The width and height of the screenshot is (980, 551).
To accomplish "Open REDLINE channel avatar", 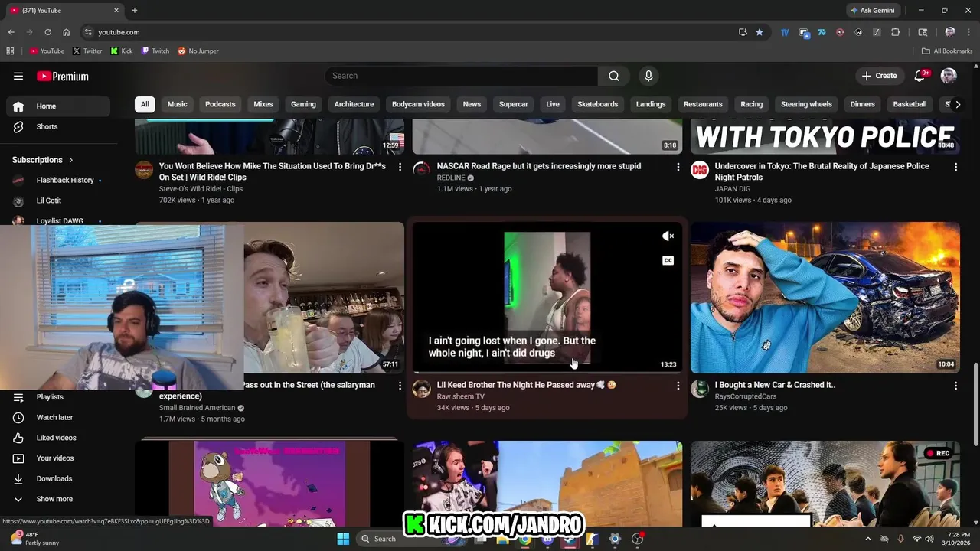I will point(422,170).
